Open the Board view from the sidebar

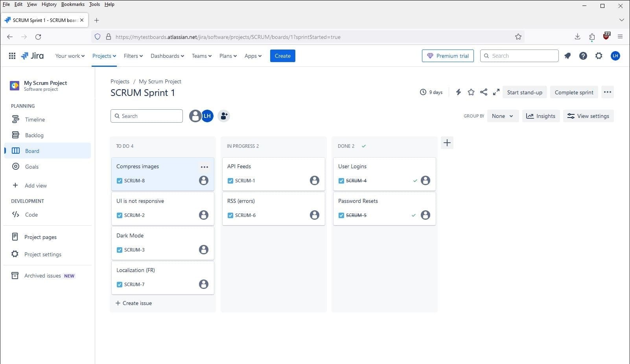click(32, 151)
